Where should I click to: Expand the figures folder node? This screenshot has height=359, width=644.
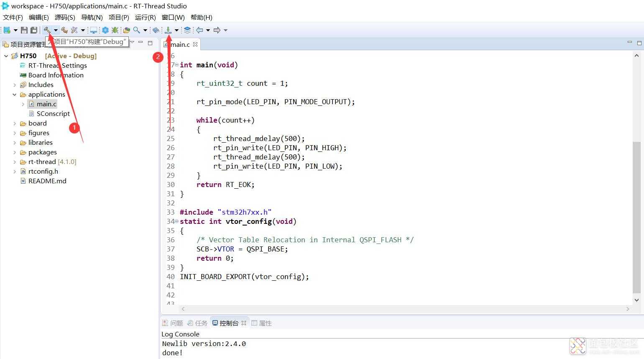(15, 133)
